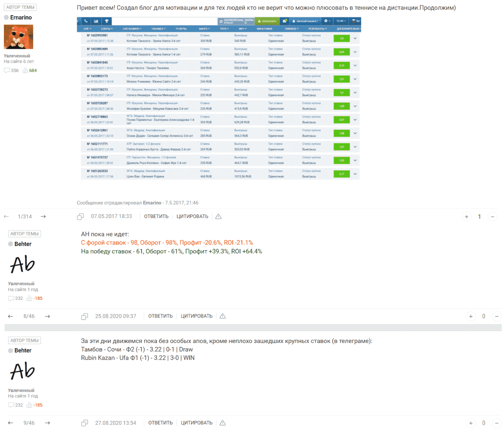The width and height of the screenshot is (504, 429).
Task: Open Ernarino's cat avatar image
Action: pyautogui.click(x=18, y=37)
